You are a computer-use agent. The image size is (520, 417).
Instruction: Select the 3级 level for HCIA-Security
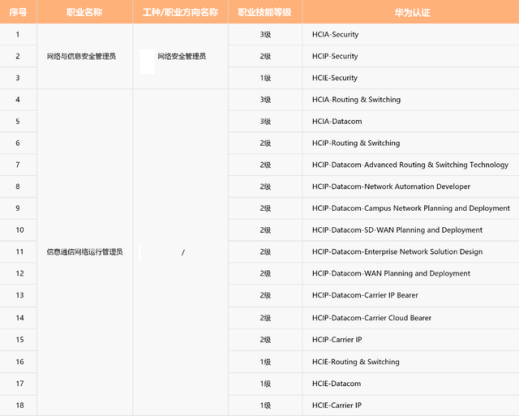click(x=265, y=34)
